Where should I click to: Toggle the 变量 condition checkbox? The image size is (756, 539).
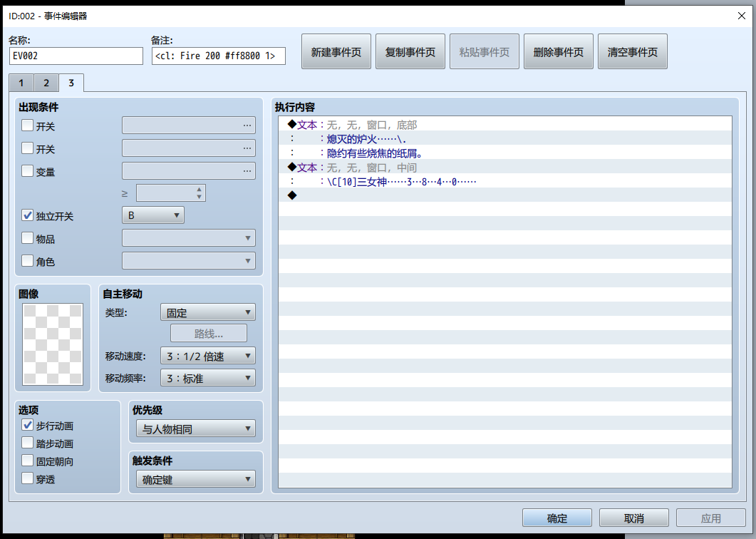[x=28, y=171]
